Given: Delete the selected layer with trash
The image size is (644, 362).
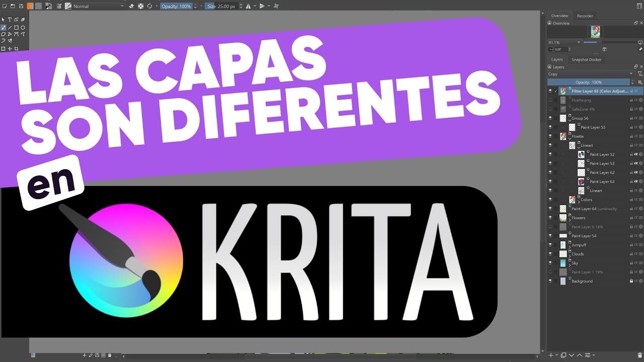Looking at the screenshot, I should coord(640,355).
